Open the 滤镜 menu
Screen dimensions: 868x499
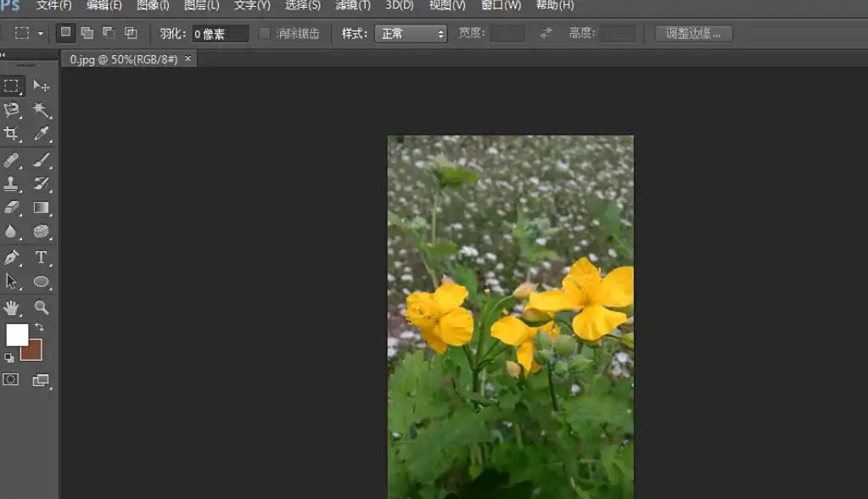(x=355, y=6)
